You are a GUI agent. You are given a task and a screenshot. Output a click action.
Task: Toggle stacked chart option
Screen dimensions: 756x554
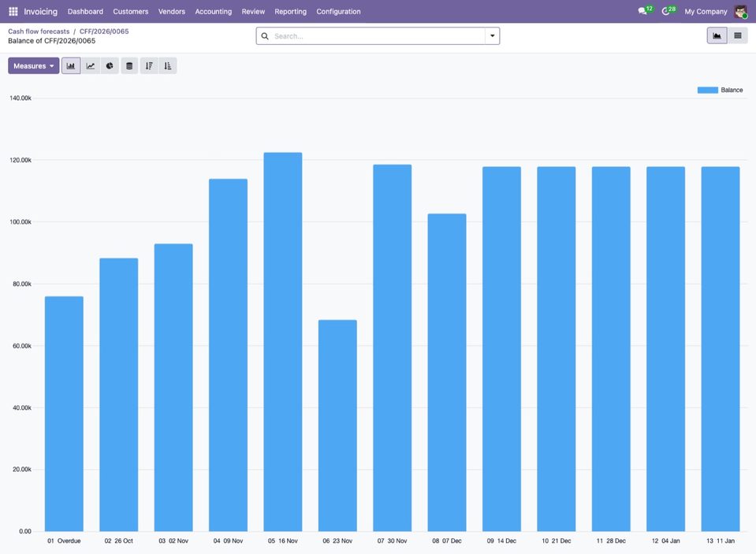[129, 66]
